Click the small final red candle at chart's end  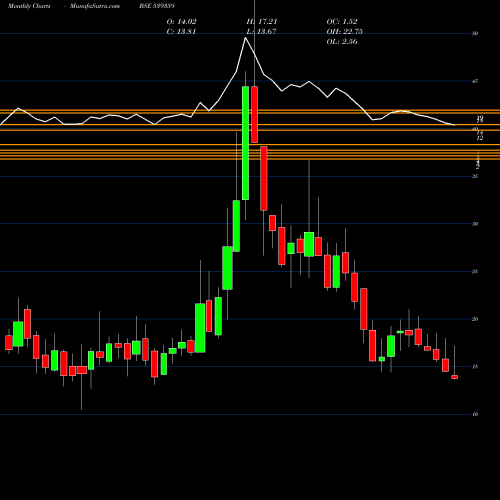[455, 377]
